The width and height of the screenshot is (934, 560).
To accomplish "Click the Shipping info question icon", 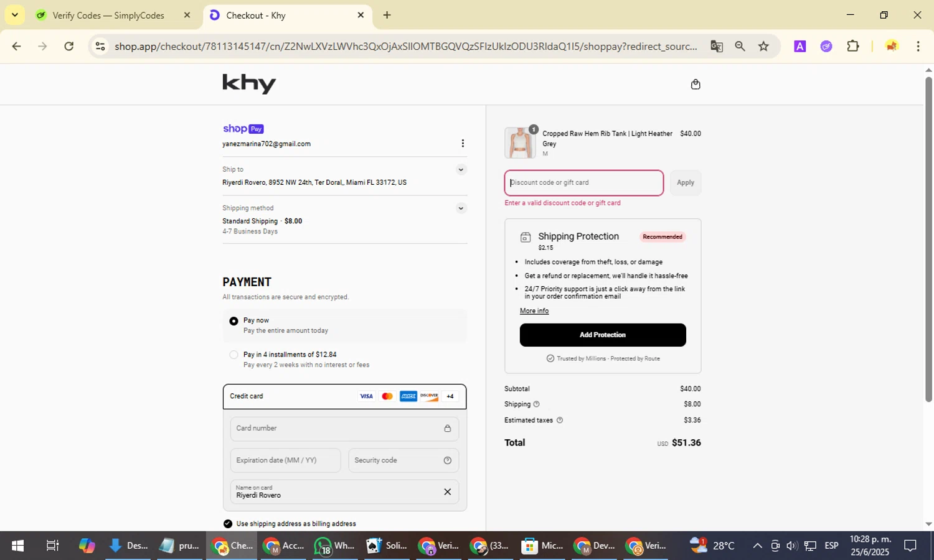I will coord(536,404).
